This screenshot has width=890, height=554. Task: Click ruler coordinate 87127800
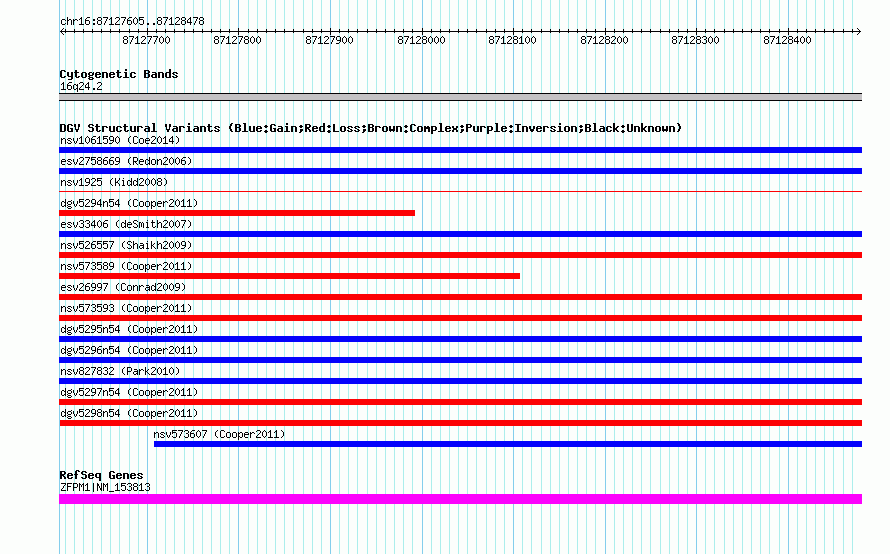tap(237, 40)
